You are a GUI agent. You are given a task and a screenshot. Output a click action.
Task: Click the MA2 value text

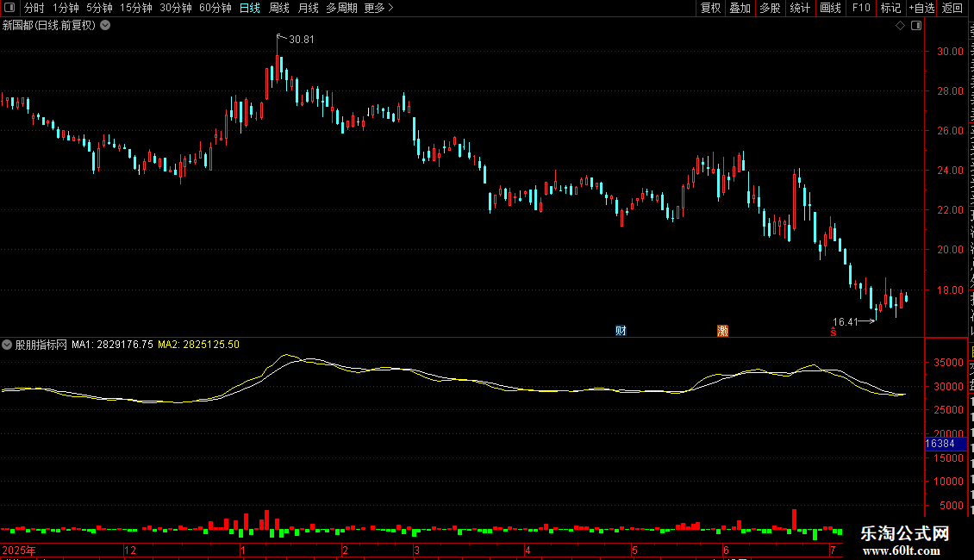[x=198, y=345]
